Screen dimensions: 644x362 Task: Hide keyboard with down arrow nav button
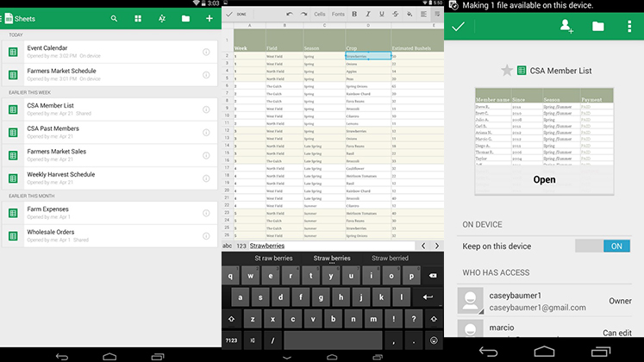(287, 358)
